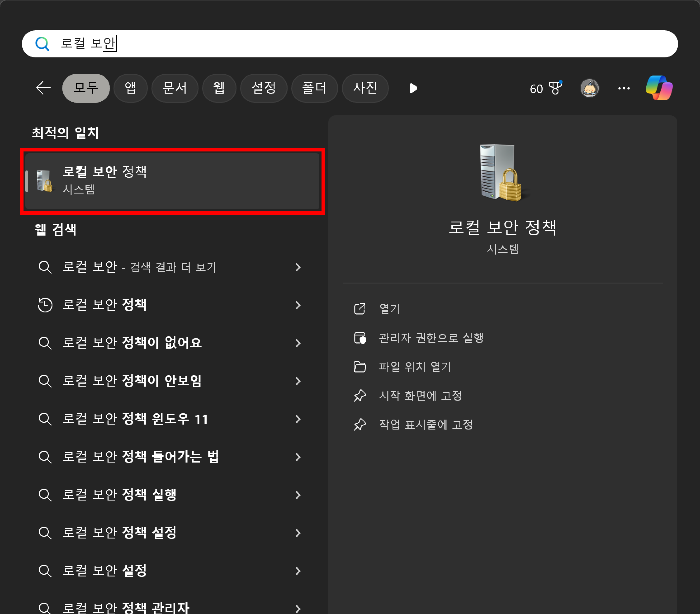The image size is (700, 614).
Task: Select suggestion text 로컬 보안 정책 들어가는 법
Action: [141, 457]
